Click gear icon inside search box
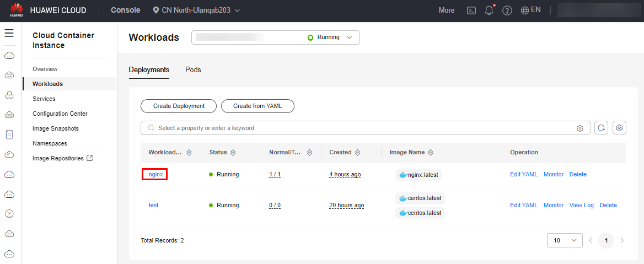644x264 pixels. tap(580, 128)
